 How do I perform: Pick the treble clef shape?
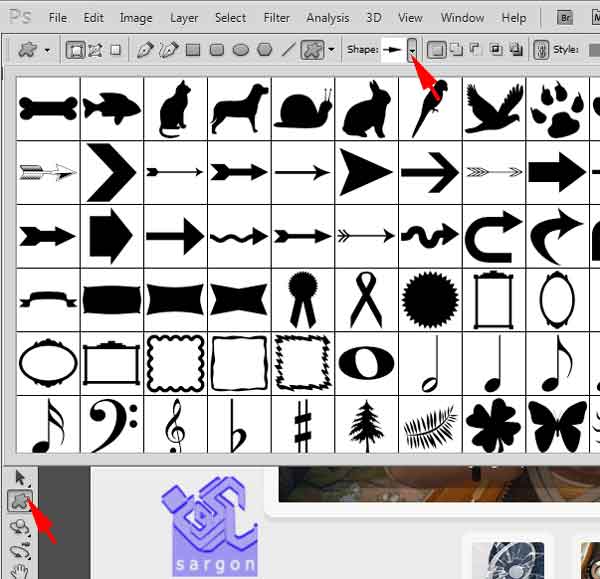(x=175, y=424)
